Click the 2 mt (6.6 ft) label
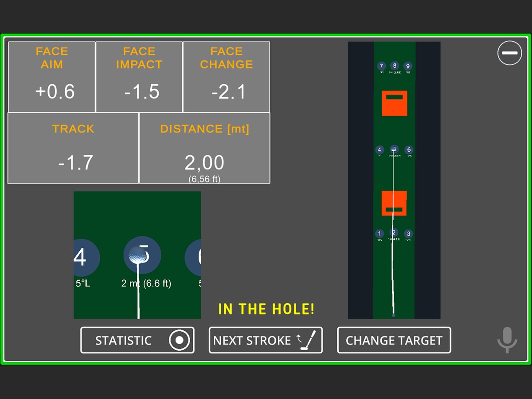Screen dimensions: 532x399 (146, 284)
